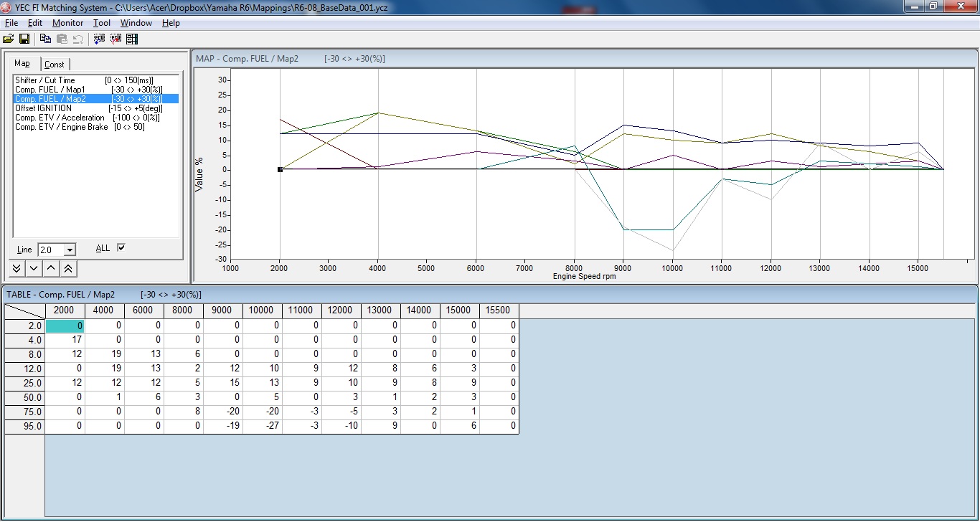Image resolution: width=980 pixels, height=522 pixels.
Task: Select Offset IGNITION in the map list
Action: (x=43, y=108)
